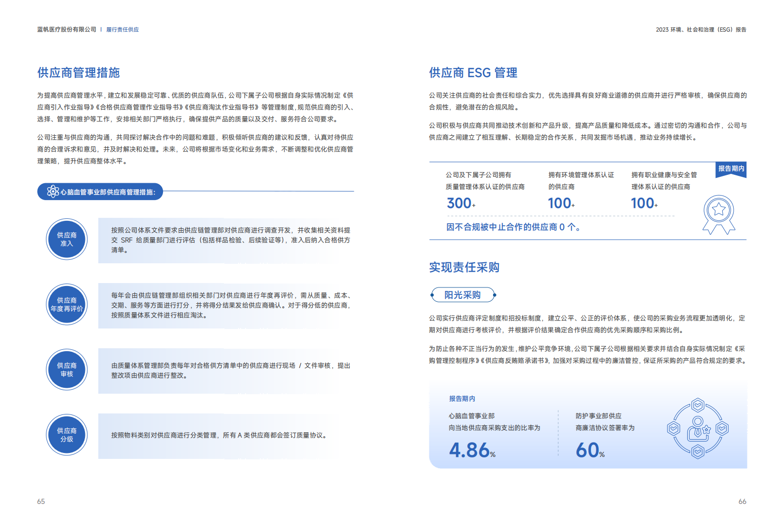Click the 报告期内 label in the blue panel
784x532 pixels.
click(462, 399)
